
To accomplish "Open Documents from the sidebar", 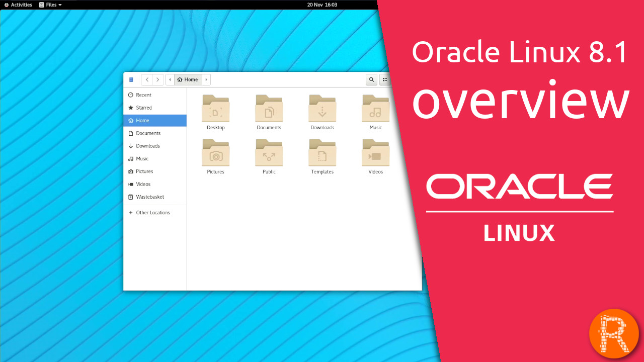I will pos(155,133).
